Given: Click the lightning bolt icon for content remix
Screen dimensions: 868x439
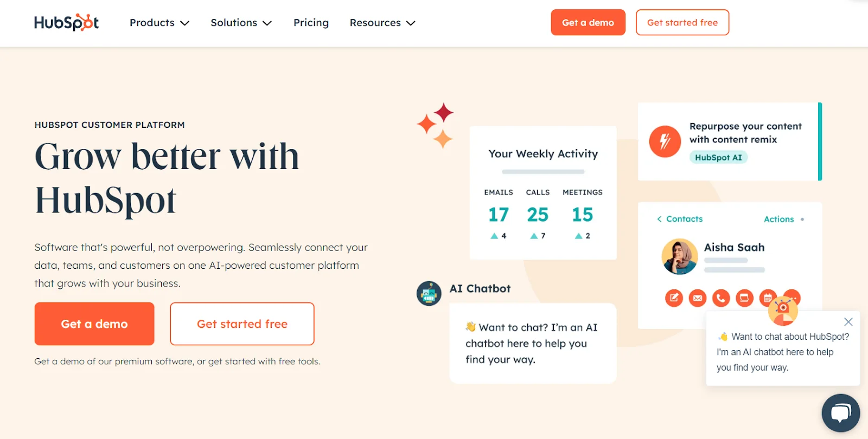Looking at the screenshot, I should [665, 141].
